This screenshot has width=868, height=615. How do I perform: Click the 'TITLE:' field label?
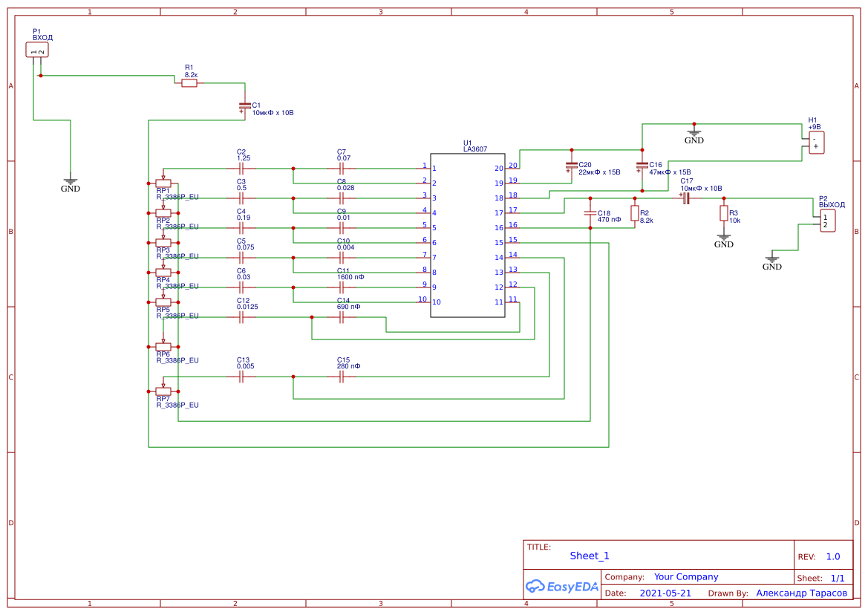coord(538,547)
